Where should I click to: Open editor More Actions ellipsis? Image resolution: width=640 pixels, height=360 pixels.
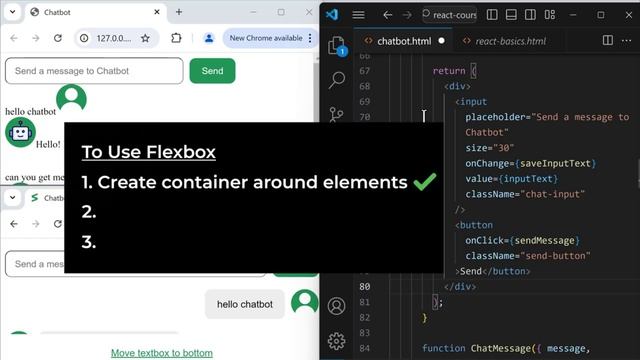pos(626,40)
